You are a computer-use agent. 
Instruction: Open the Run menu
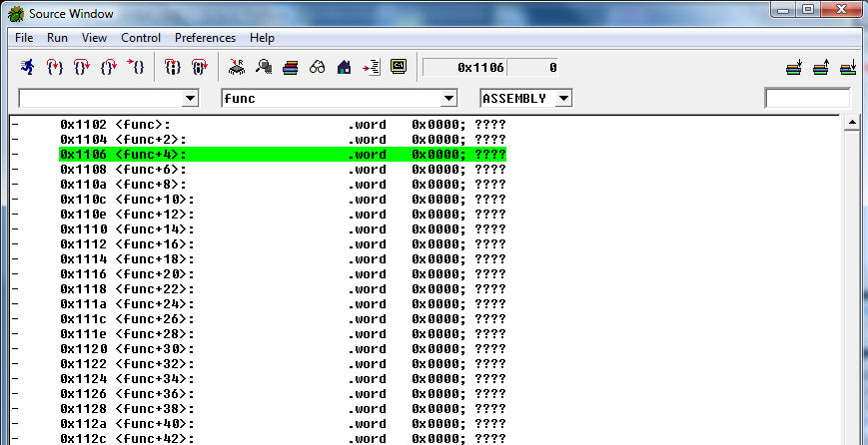(x=57, y=38)
